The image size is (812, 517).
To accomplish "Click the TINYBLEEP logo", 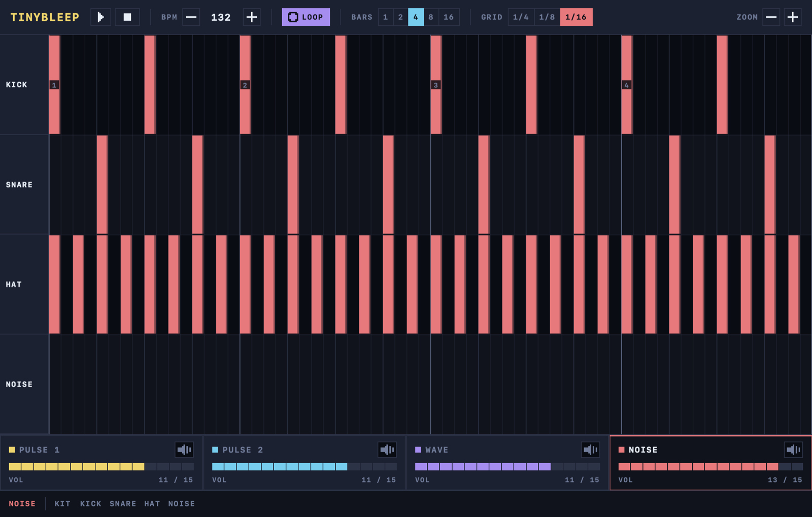I will (x=45, y=17).
